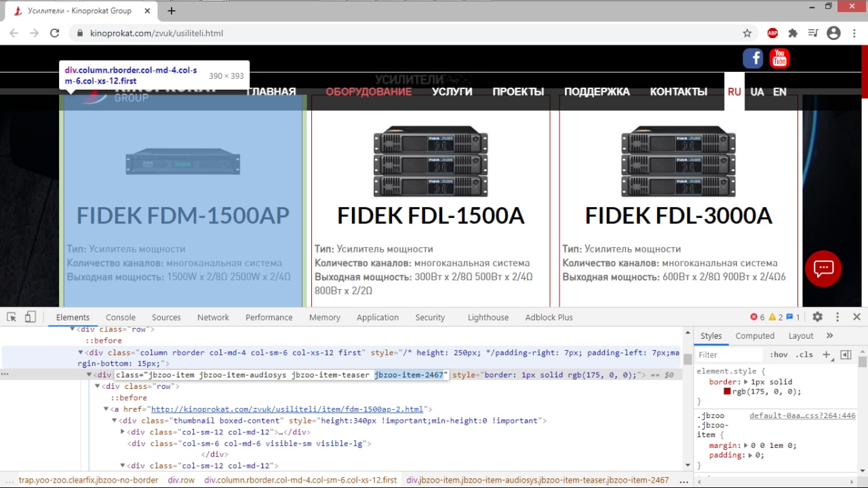Open the Chrome three-dot menu
Screen dimensions: 868x488
click(x=854, y=33)
